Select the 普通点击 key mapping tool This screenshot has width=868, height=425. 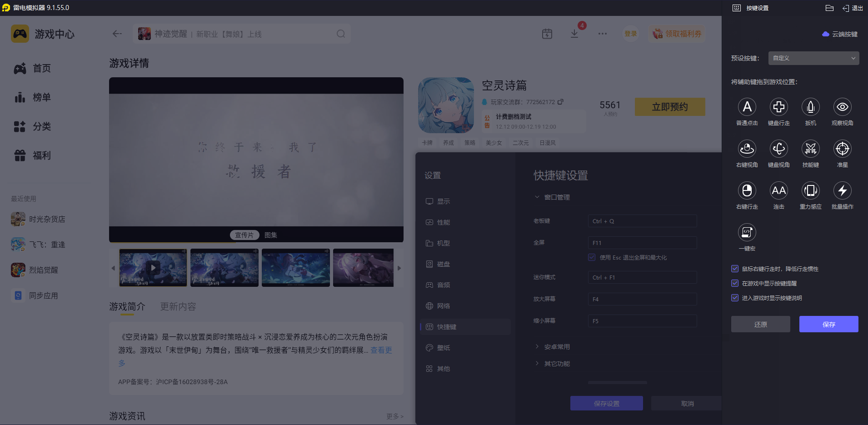tap(747, 107)
